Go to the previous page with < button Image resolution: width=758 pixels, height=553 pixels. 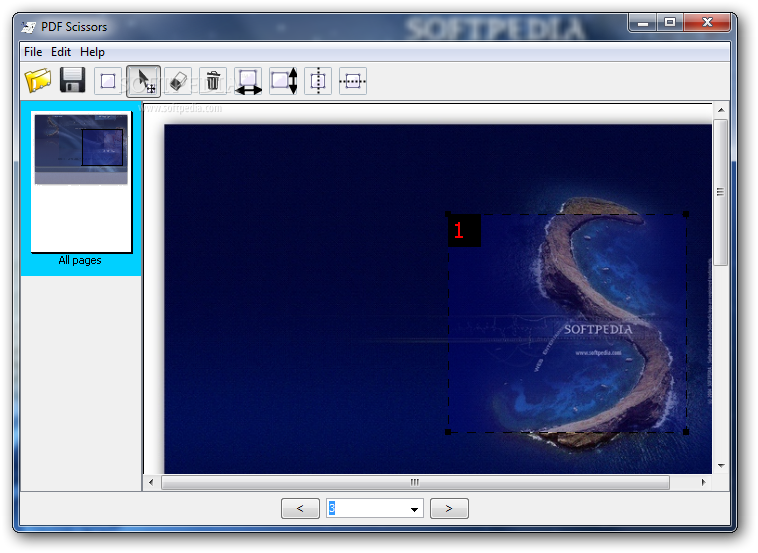300,508
